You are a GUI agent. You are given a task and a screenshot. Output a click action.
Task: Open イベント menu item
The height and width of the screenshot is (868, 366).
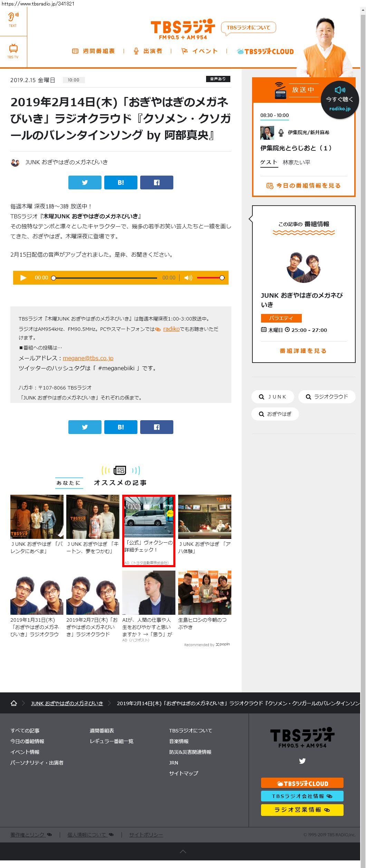(200, 51)
